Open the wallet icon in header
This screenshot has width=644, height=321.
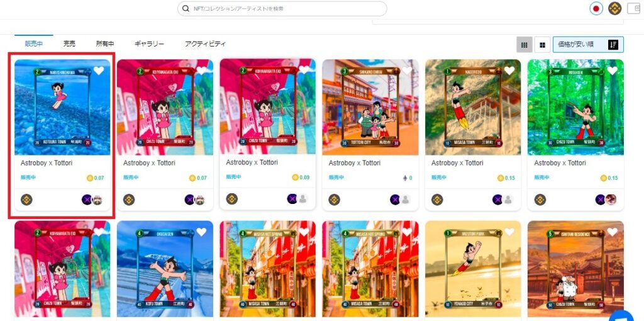click(x=634, y=8)
